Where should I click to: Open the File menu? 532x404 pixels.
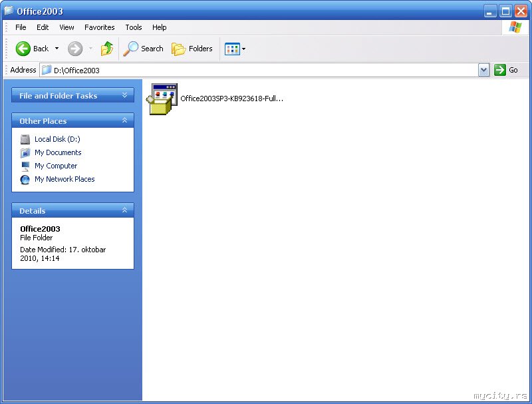click(x=21, y=27)
